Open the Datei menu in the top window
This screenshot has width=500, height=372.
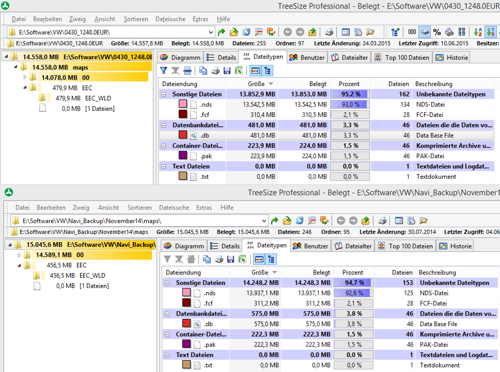[x=19, y=19]
